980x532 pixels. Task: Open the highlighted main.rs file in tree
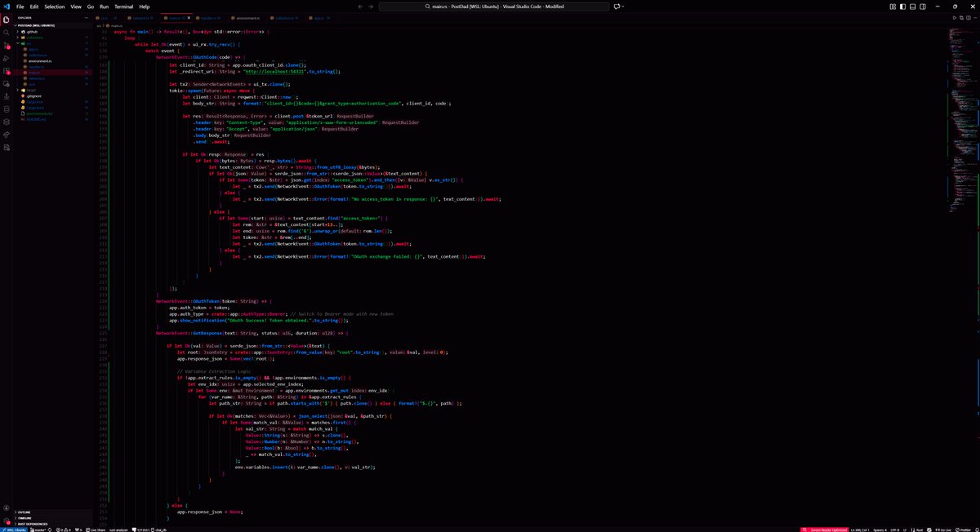coord(53,73)
